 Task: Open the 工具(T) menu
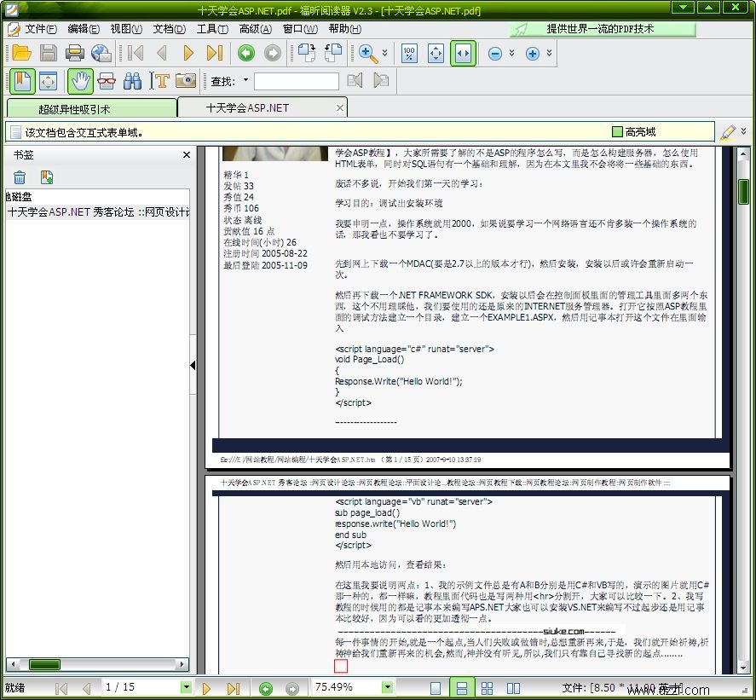click(x=212, y=29)
